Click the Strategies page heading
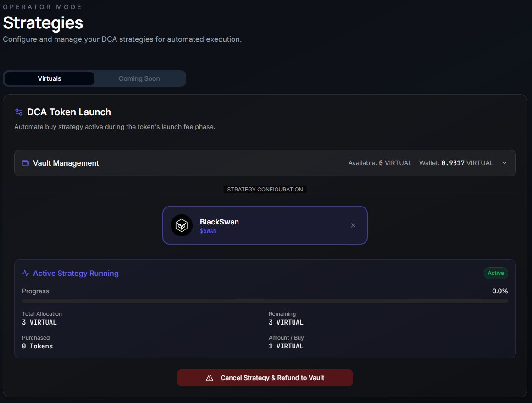Viewport: 532px width, 403px height. (43, 23)
